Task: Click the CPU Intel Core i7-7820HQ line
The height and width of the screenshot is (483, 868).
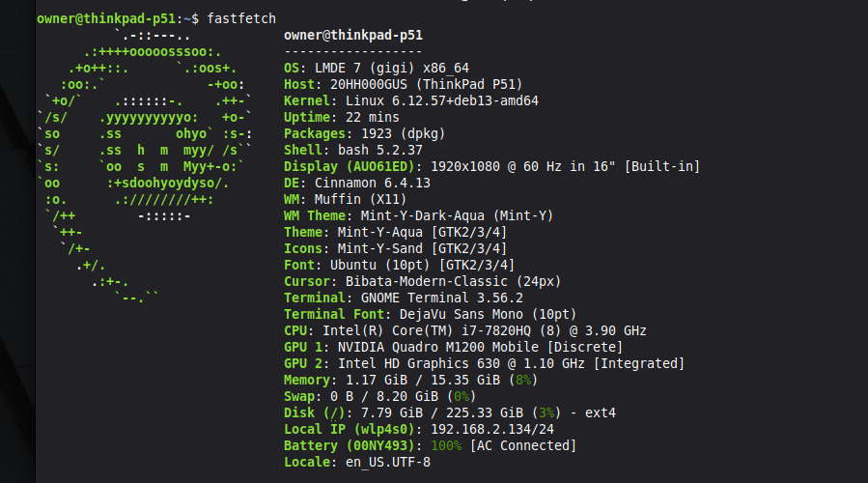Action: tap(464, 330)
